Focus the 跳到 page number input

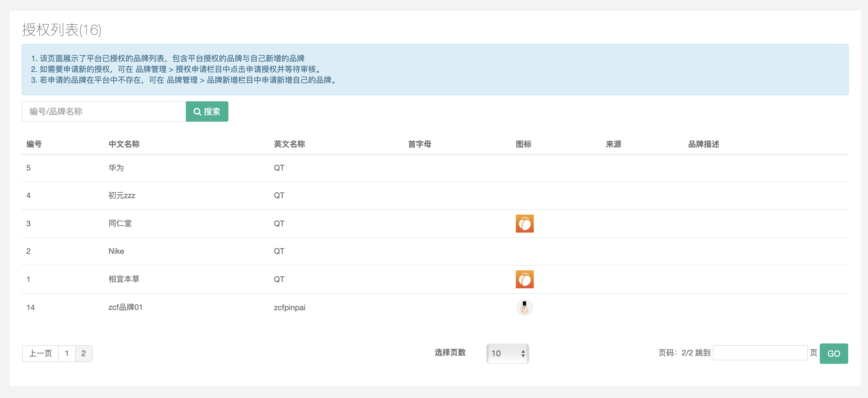(760, 352)
